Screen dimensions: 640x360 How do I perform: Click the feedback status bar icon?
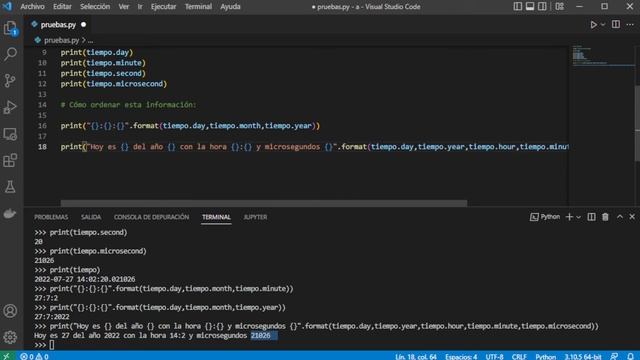point(614,356)
